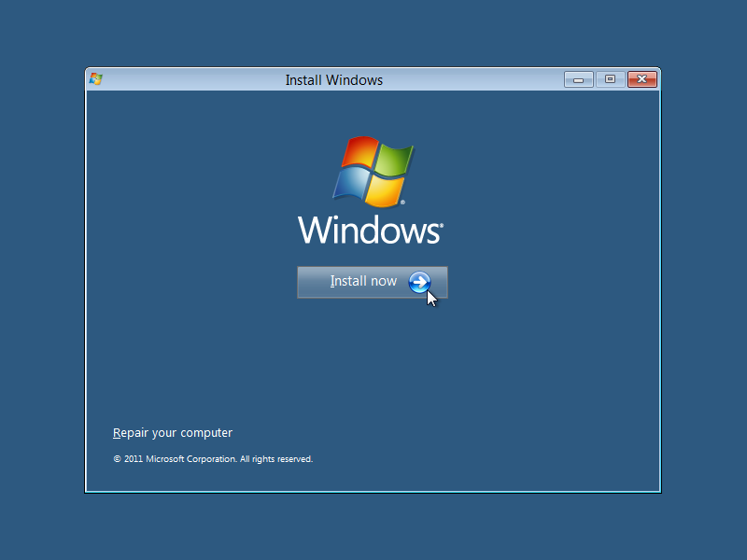This screenshot has height=560, width=747.
Task: Close the Install Windows window
Action: click(641, 79)
